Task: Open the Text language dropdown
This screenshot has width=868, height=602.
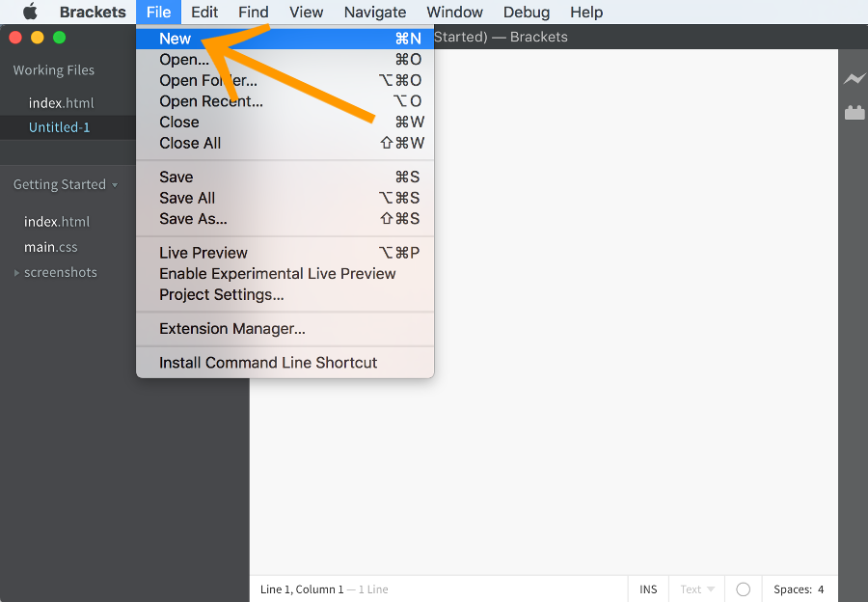Action: pos(697,589)
